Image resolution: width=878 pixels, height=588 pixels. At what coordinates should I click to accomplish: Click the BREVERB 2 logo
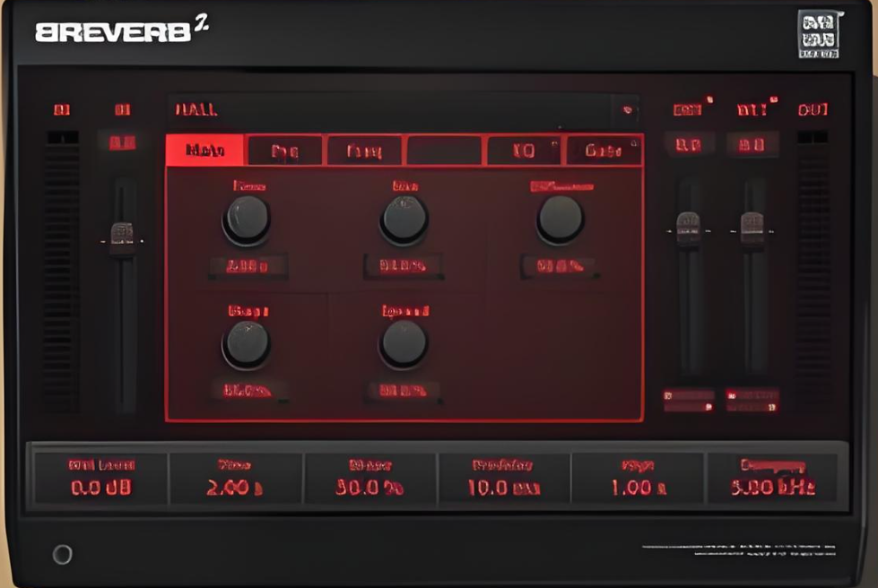(122, 30)
